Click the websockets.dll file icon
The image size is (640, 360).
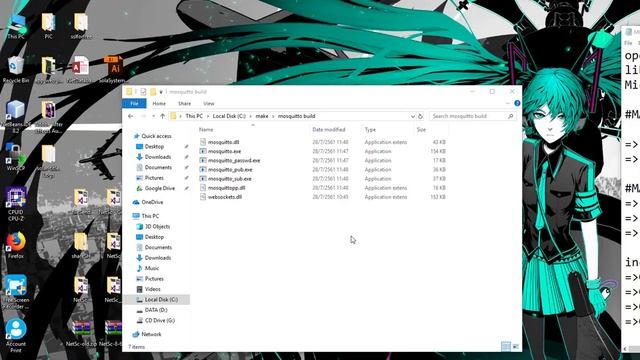click(203, 197)
